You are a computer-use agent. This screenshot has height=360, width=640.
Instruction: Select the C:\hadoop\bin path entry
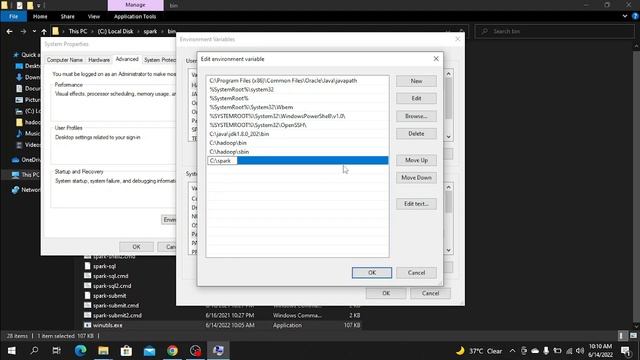(x=298, y=143)
